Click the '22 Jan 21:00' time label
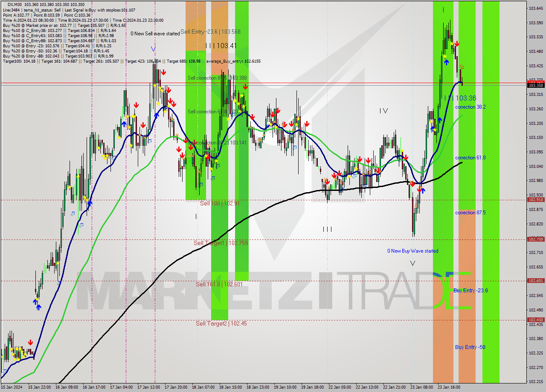 (x=394, y=387)
